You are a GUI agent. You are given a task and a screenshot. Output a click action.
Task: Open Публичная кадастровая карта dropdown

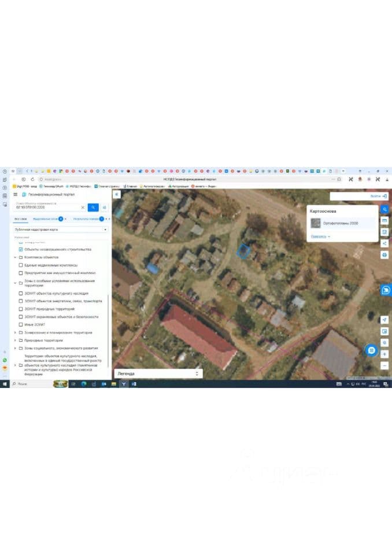tap(61, 230)
